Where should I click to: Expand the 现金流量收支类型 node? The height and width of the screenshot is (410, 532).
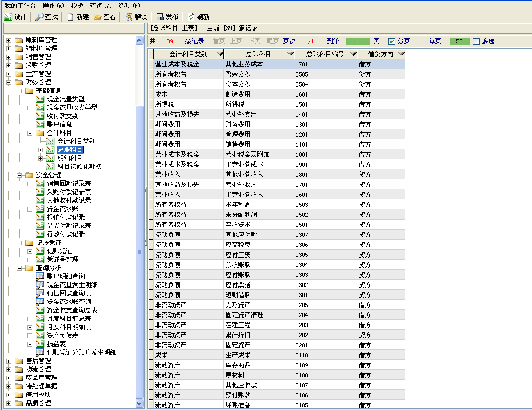tap(30, 108)
